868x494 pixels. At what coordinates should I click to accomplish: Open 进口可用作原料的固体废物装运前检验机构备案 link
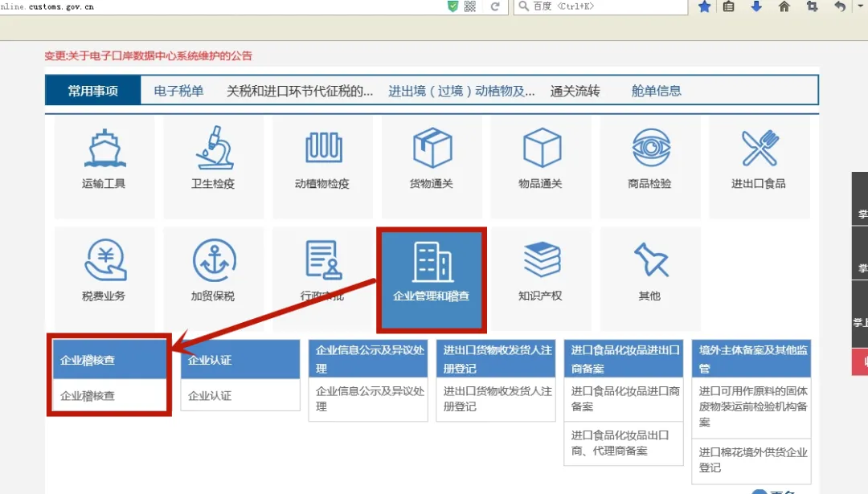[x=753, y=406]
